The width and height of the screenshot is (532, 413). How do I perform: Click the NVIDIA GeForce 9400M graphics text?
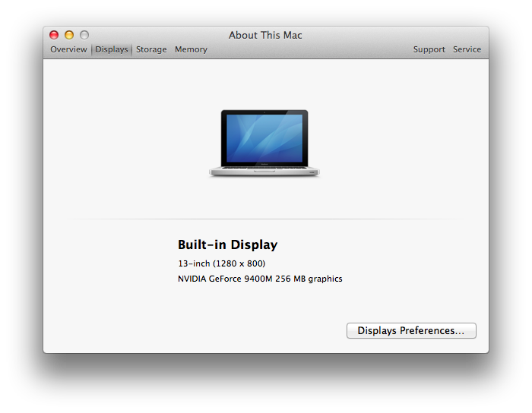point(260,279)
